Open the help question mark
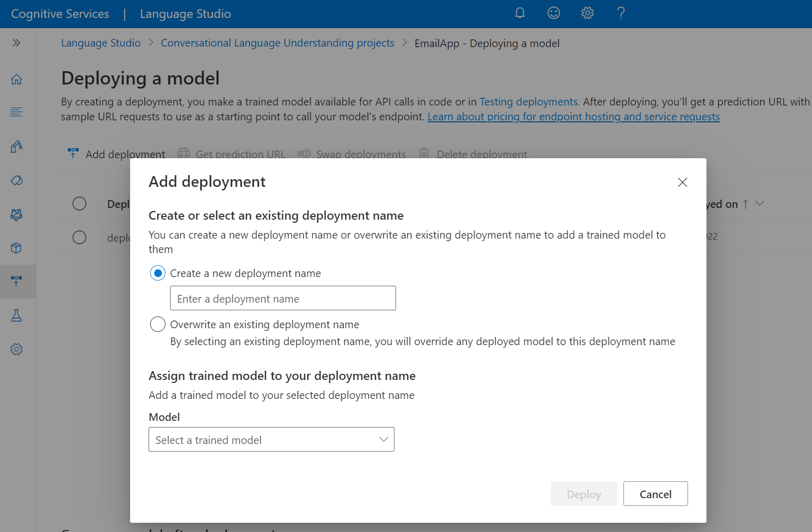Image resolution: width=812 pixels, height=532 pixels. point(621,13)
